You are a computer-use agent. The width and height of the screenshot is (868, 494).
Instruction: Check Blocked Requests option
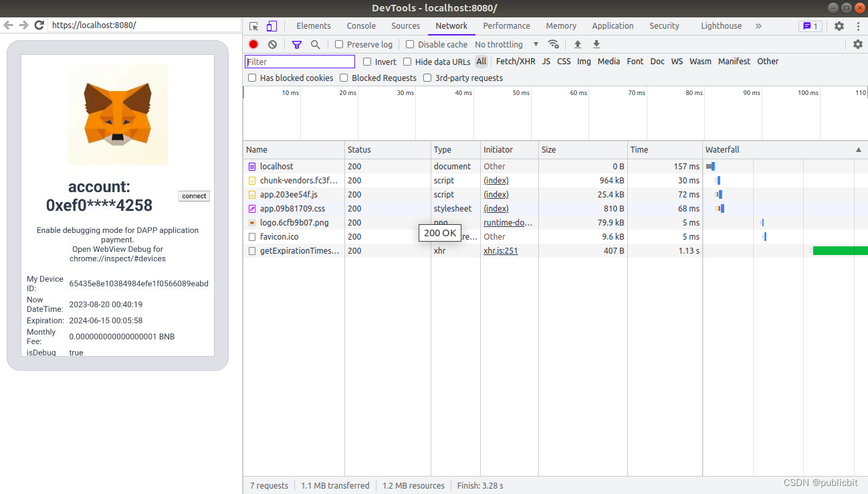(344, 78)
